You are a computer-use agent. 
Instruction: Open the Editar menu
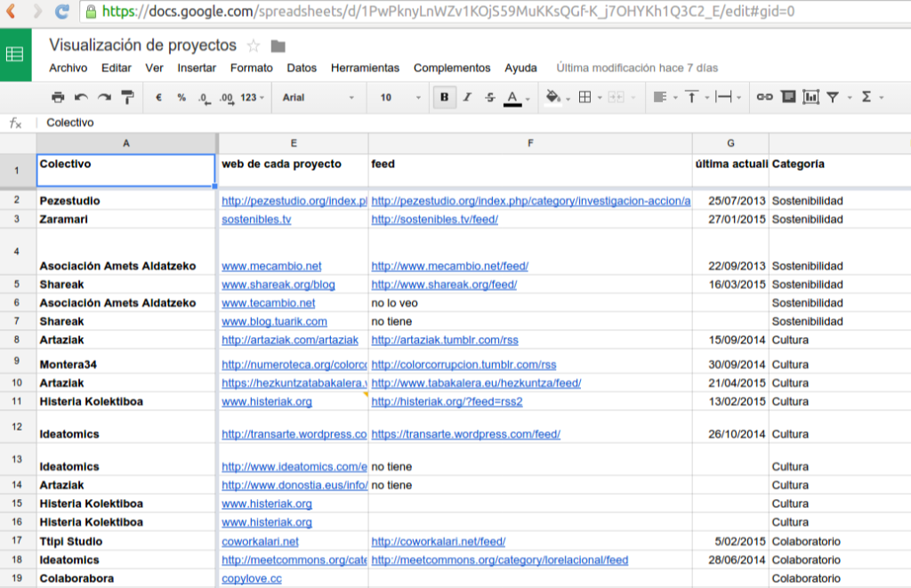coord(117,68)
